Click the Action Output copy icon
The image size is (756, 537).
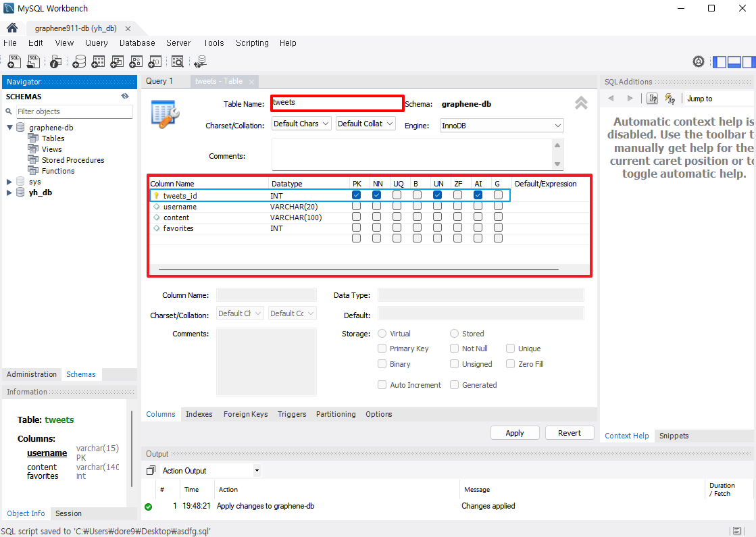click(151, 470)
